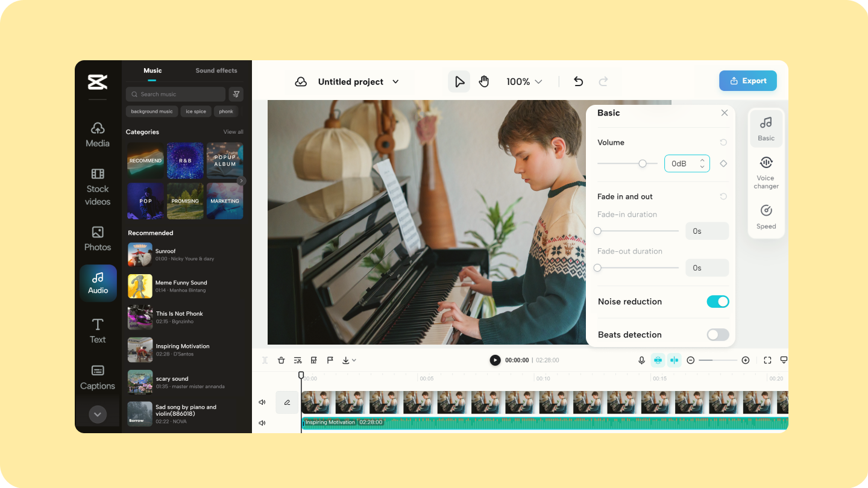Mute the Inspiring Motivation audio track
The height and width of the screenshot is (488, 868).
coord(262,423)
